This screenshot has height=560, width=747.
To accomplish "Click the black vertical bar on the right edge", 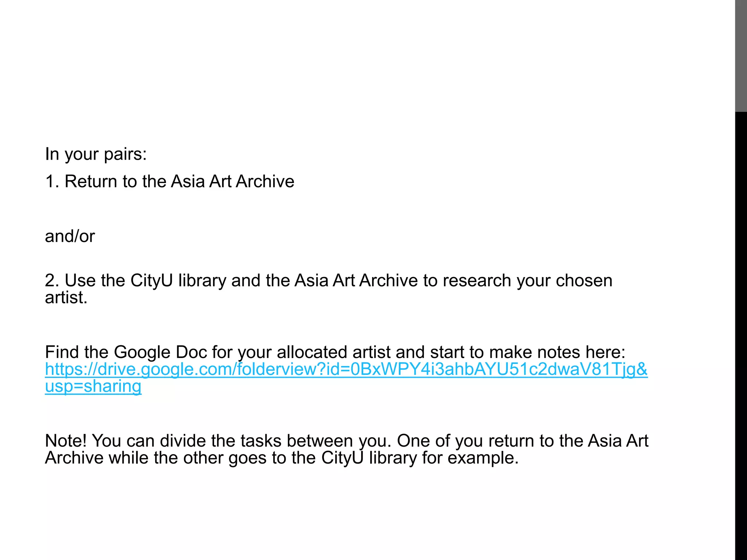I will (x=741, y=336).
